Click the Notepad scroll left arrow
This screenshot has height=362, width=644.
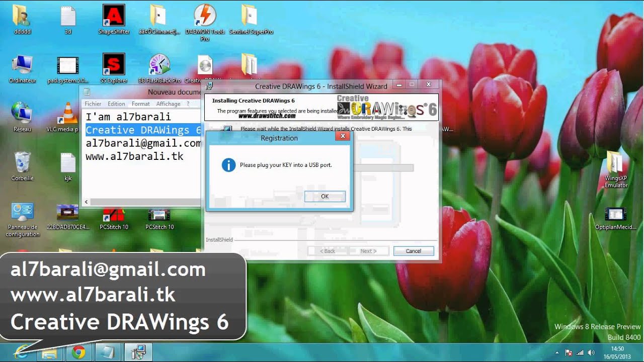click(86, 202)
